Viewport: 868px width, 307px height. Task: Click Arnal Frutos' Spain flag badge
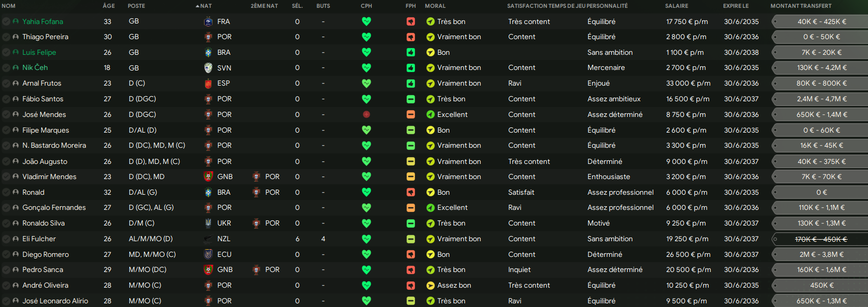coord(208,84)
